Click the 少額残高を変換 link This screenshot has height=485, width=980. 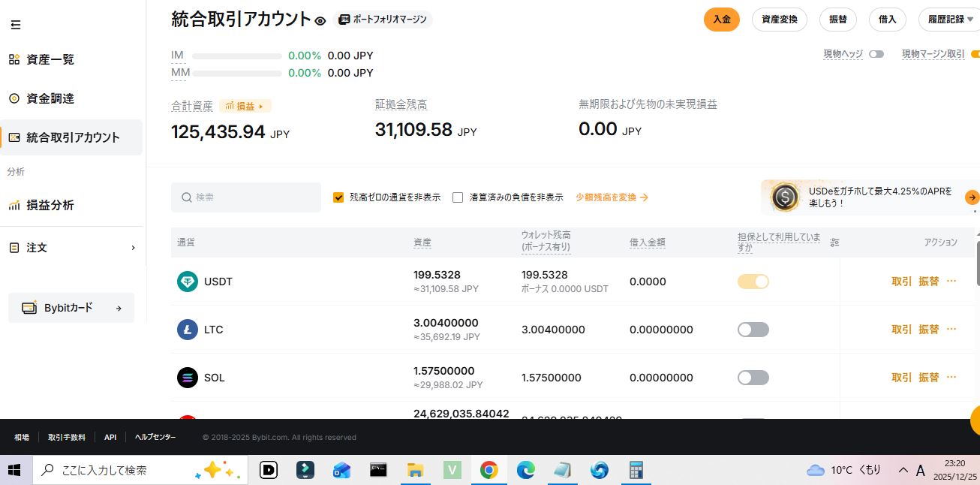point(612,197)
